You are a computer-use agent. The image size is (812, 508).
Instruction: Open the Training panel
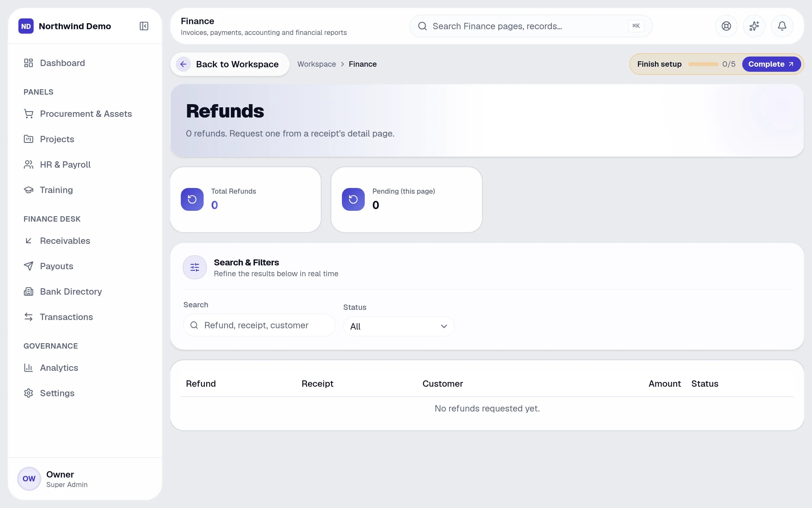click(85, 190)
